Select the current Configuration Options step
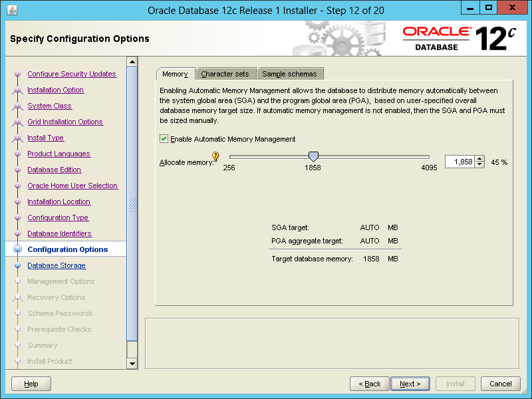 pos(68,249)
